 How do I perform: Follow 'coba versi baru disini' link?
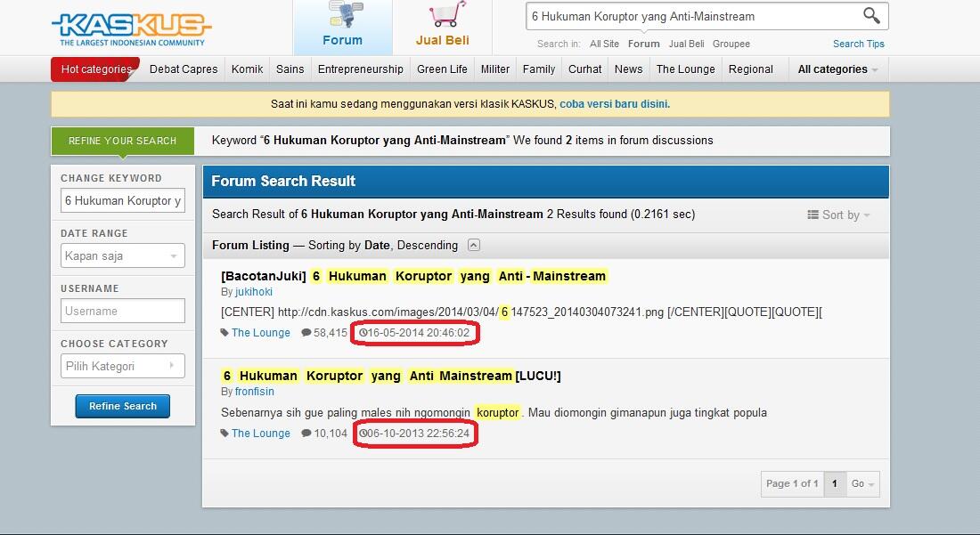tap(615, 104)
